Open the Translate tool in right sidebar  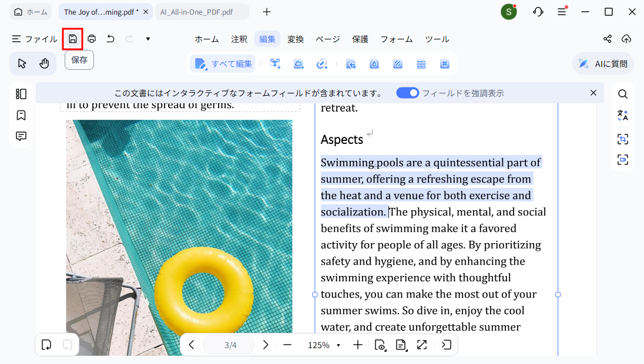[x=622, y=115]
